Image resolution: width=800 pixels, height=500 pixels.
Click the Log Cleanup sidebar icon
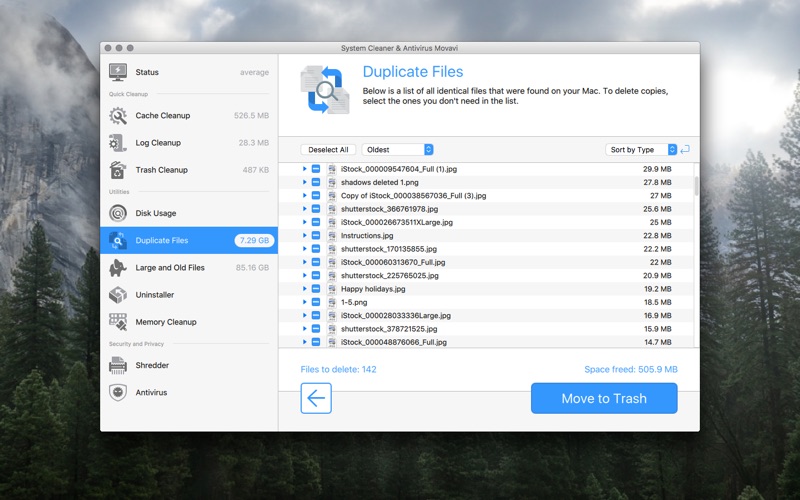point(118,143)
